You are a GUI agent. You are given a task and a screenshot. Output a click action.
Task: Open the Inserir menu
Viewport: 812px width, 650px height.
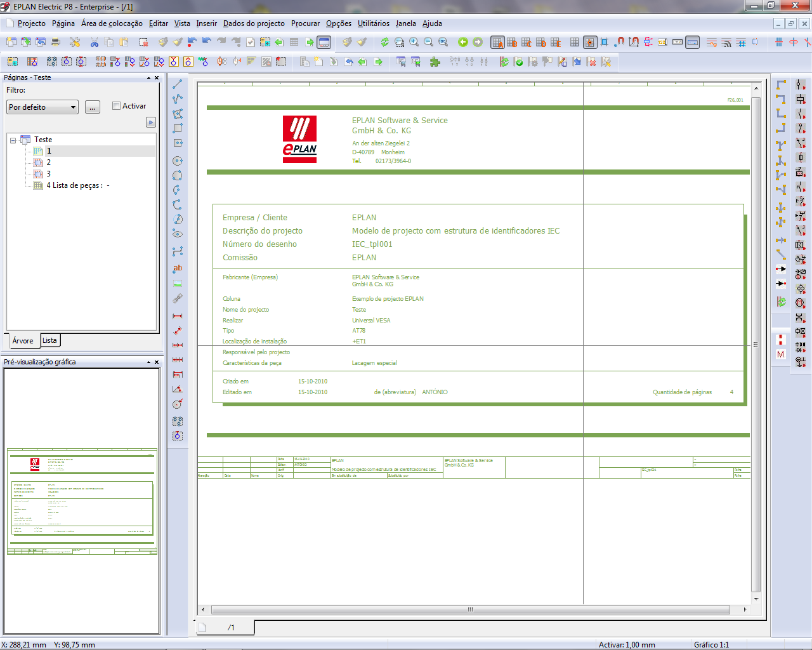pyautogui.click(x=206, y=23)
